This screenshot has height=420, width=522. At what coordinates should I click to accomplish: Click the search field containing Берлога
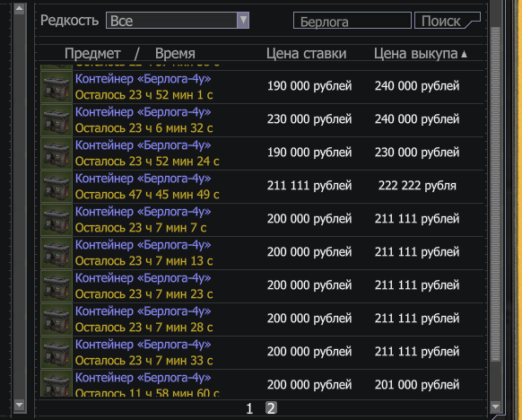click(352, 21)
